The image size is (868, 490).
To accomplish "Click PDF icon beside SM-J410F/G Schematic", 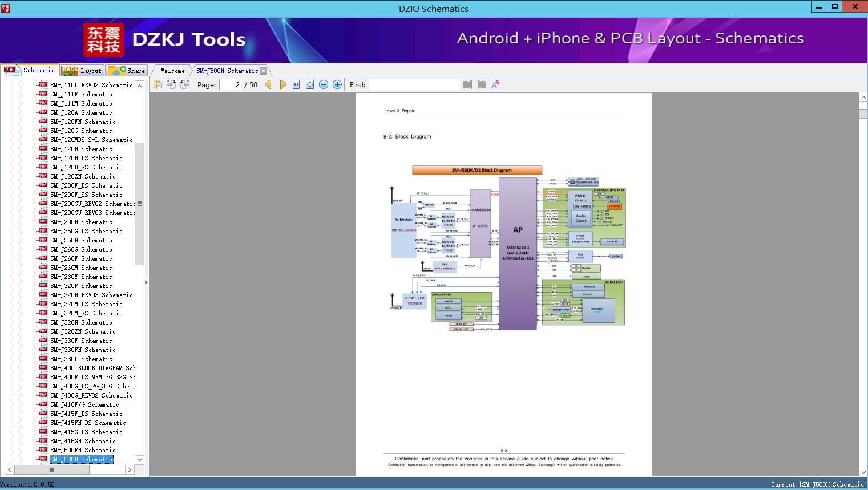I will pyautogui.click(x=43, y=404).
